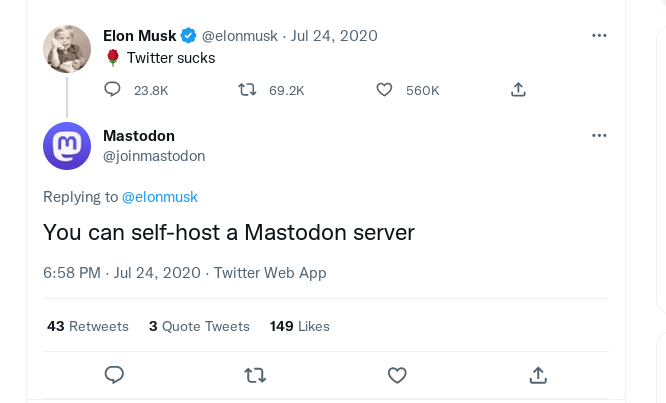Image resolution: width=666 pixels, height=403 pixels.
Task: Share the Mastodon tweet
Action: point(538,375)
